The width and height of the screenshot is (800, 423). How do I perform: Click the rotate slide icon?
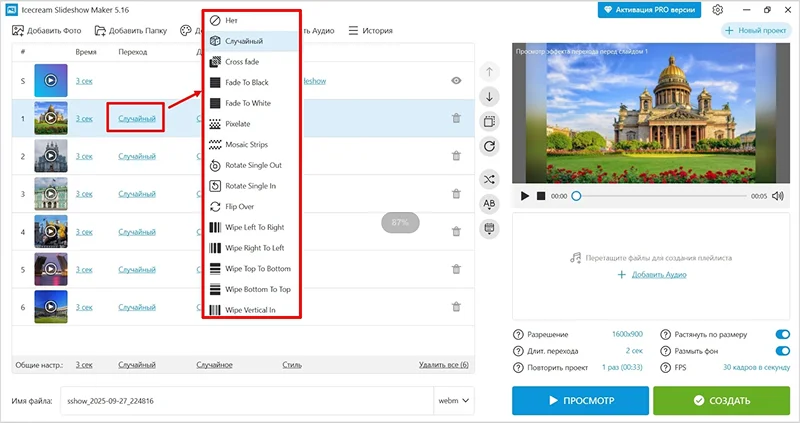[489, 146]
